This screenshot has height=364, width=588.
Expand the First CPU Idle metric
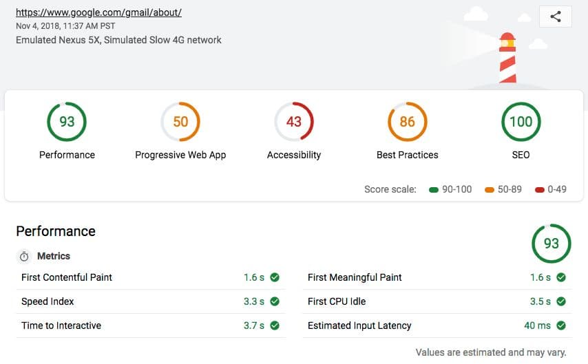[437, 301]
